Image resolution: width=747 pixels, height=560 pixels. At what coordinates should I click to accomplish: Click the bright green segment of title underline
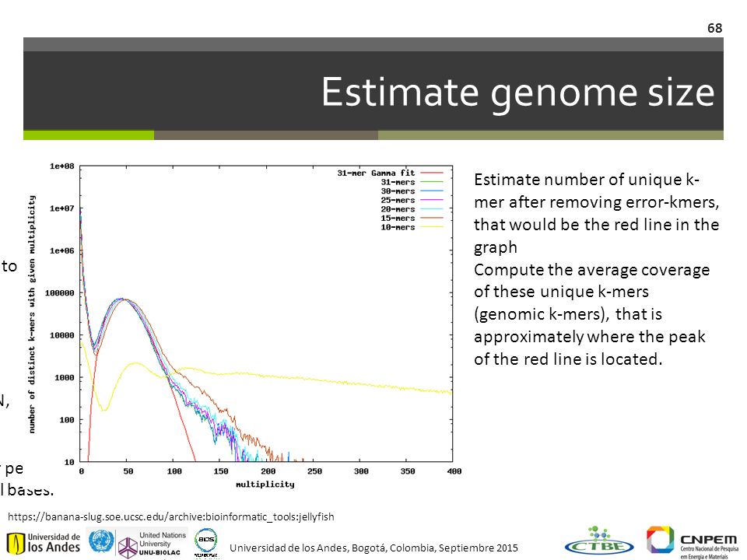[x=89, y=135]
